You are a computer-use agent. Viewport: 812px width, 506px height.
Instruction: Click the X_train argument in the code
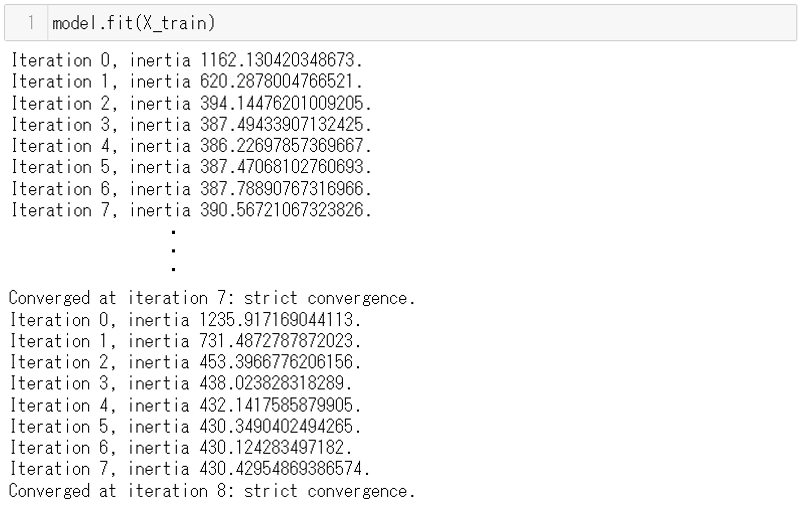[174, 23]
